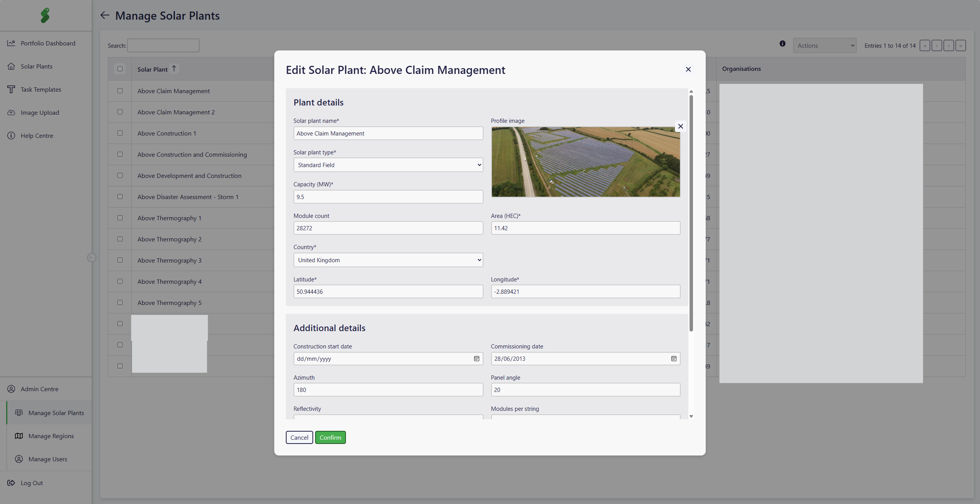Toggle the select-all checkbox in table header
The width and height of the screenshot is (980, 504).
(x=120, y=69)
